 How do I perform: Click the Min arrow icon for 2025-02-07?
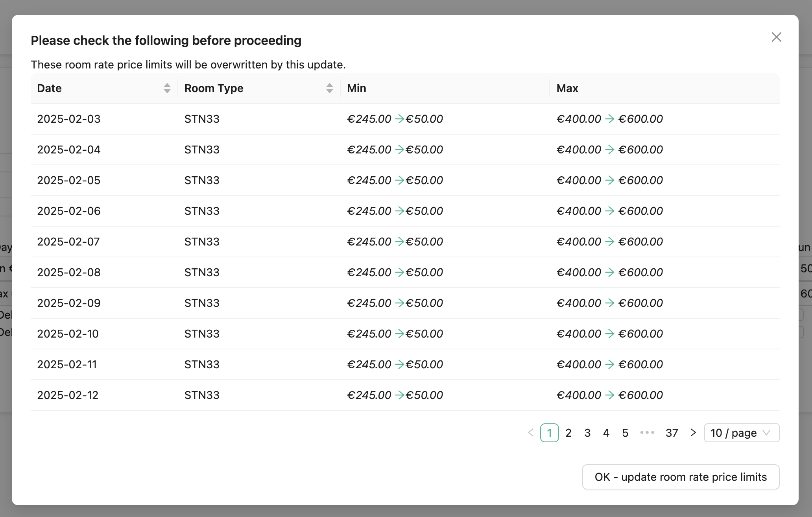pos(400,242)
